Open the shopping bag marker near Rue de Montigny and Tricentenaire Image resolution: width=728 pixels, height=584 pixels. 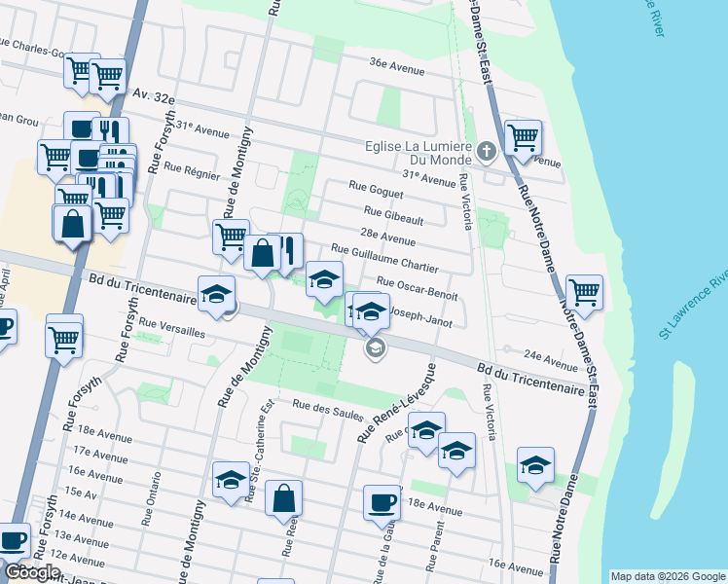[263, 254]
